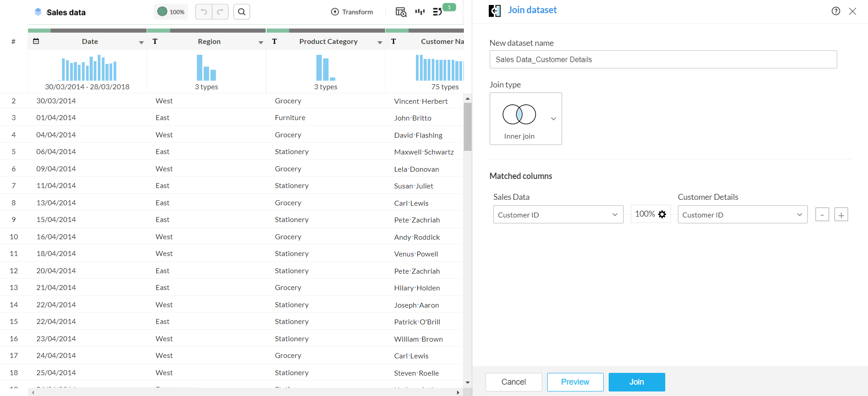Select cell 'Vincent Herbert'
This screenshot has height=396, width=868.
coord(421,101)
